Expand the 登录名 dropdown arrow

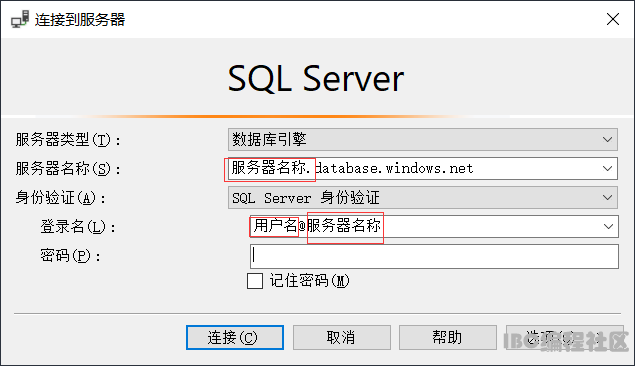608,226
